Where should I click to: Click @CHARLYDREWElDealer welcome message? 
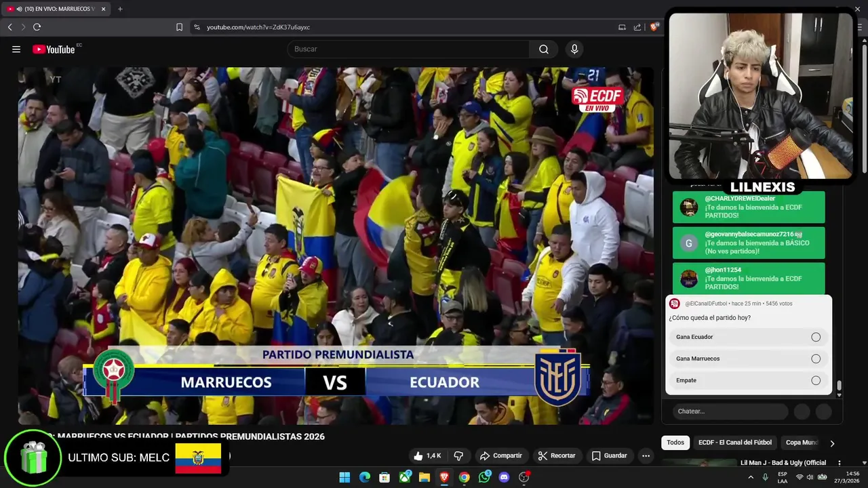[749, 207]
